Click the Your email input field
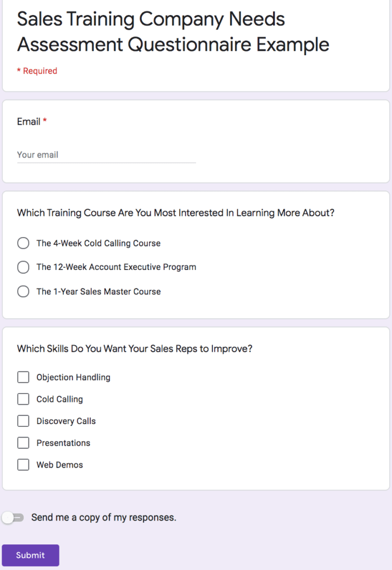Image resolution: width=392 pixels, height=570 pixels. click(106, 155)
